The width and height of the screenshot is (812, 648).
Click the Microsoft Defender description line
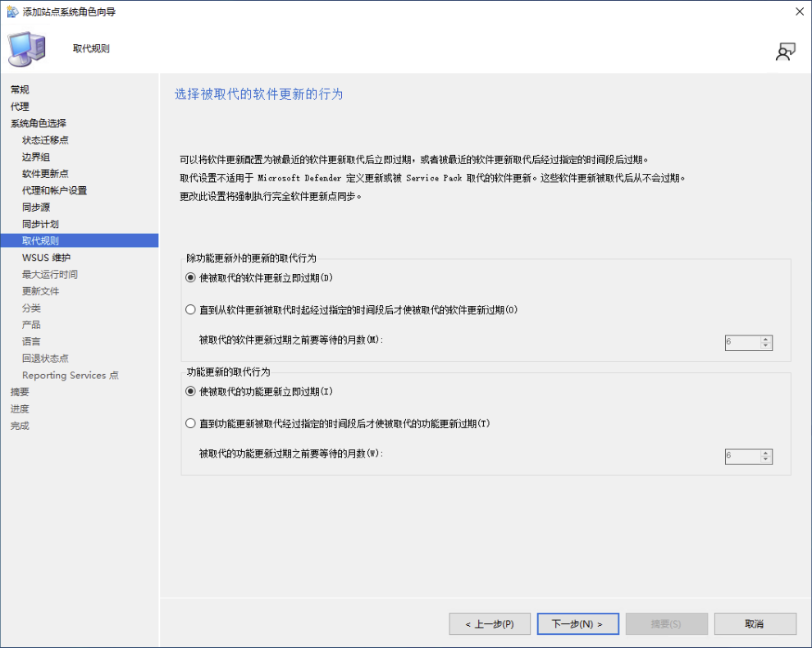pyautogui.click(x=432, y=178)
